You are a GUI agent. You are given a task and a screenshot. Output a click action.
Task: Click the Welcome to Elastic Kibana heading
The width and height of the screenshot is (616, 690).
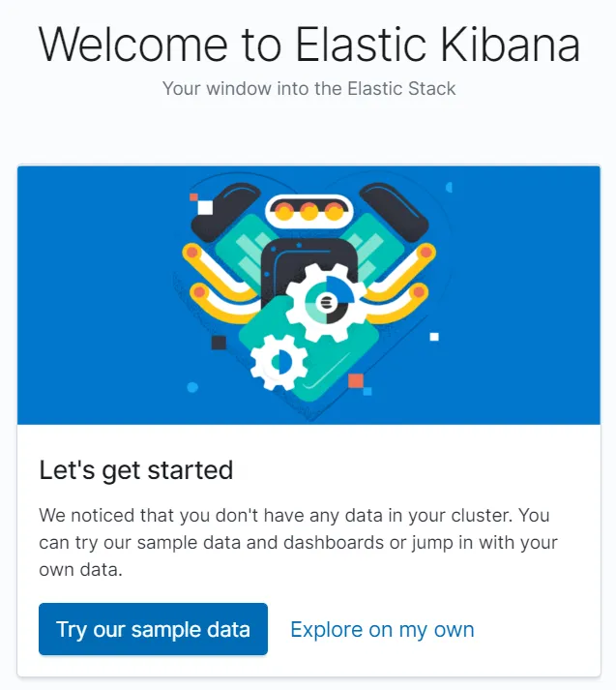coord(309,45)
